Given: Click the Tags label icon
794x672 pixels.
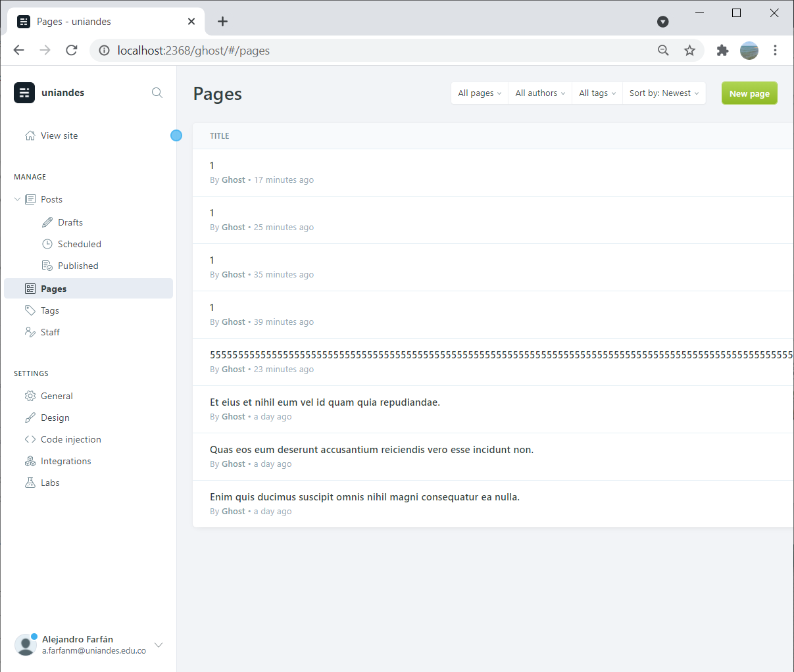Looking at the screenshot, I should 30,310.
